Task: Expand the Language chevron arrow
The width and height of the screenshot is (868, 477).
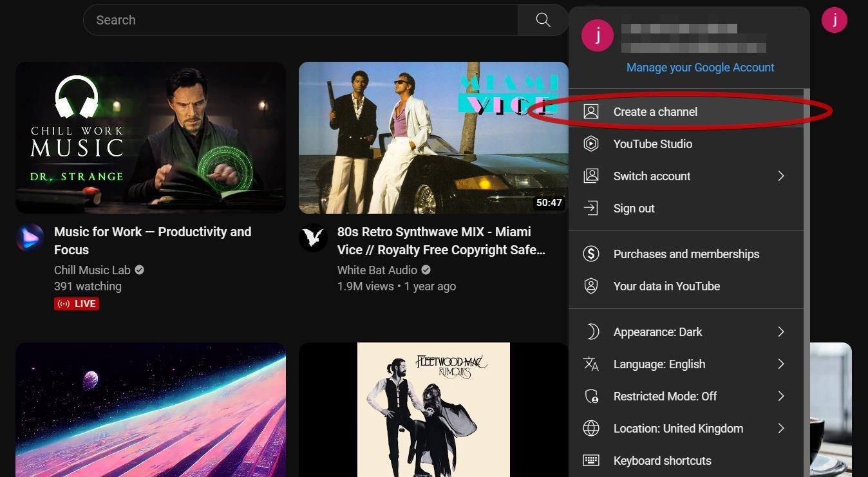Action: 781,364
